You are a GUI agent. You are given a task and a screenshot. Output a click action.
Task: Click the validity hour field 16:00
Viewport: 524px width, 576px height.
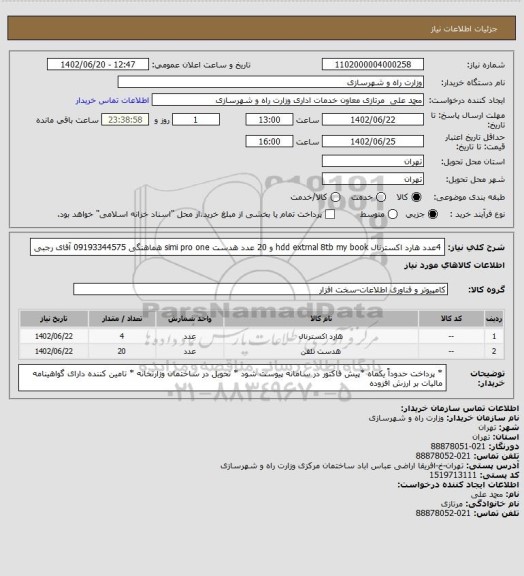(269, 141)
